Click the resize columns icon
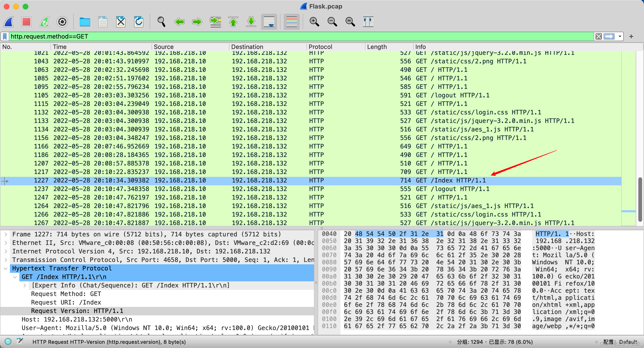Image resolution: width=644 pixels, height=348 pixels. pos(368,22)
